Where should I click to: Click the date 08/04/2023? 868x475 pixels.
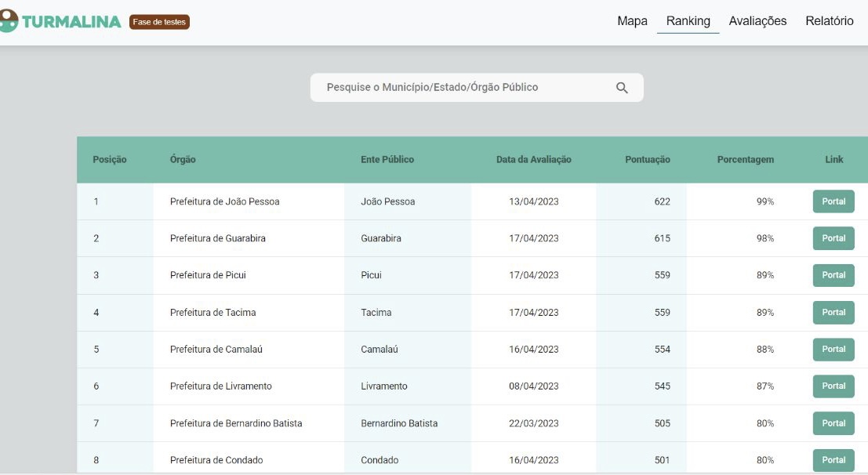(534, 386)
